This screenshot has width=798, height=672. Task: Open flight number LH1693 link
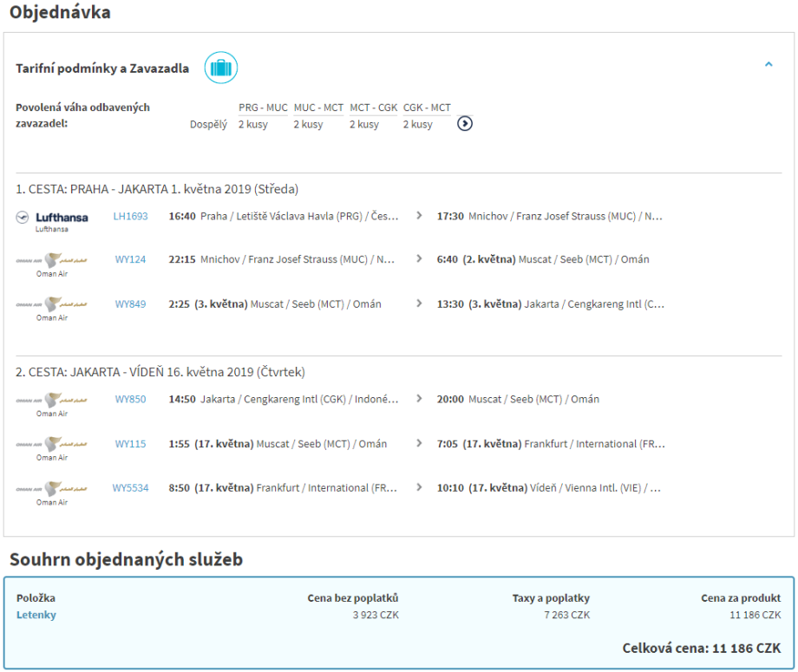[130, 217]
